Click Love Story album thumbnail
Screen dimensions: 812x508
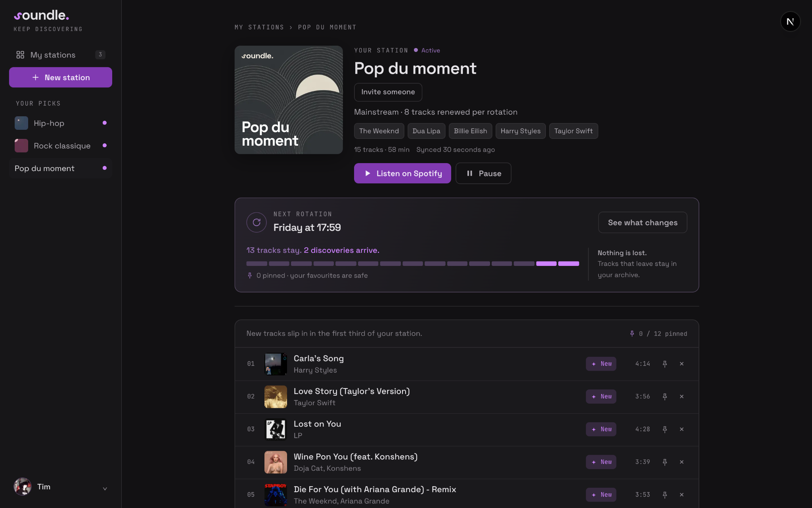coord(276,396)
